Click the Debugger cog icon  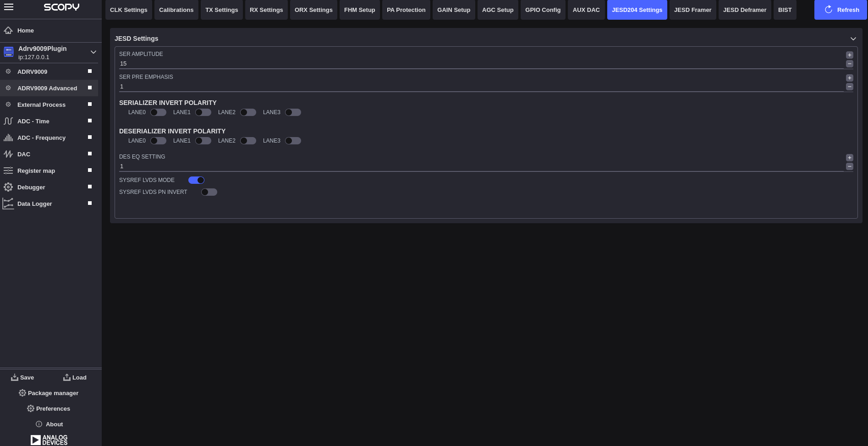click(8, 187)
